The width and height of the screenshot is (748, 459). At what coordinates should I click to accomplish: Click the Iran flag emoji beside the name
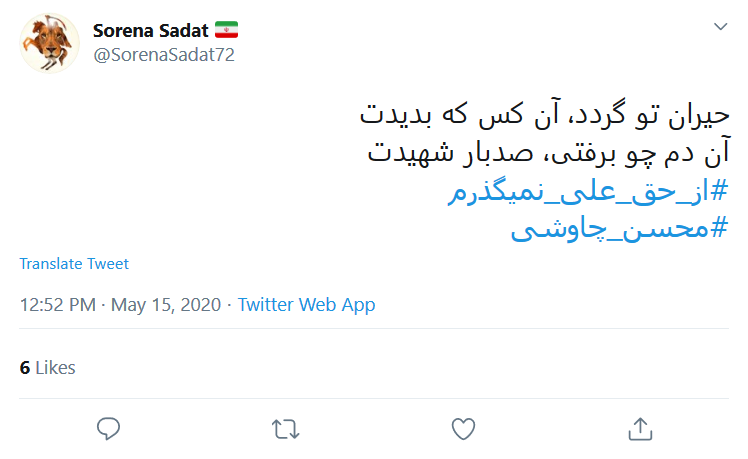pyautogui.click(x=227, y=30)
